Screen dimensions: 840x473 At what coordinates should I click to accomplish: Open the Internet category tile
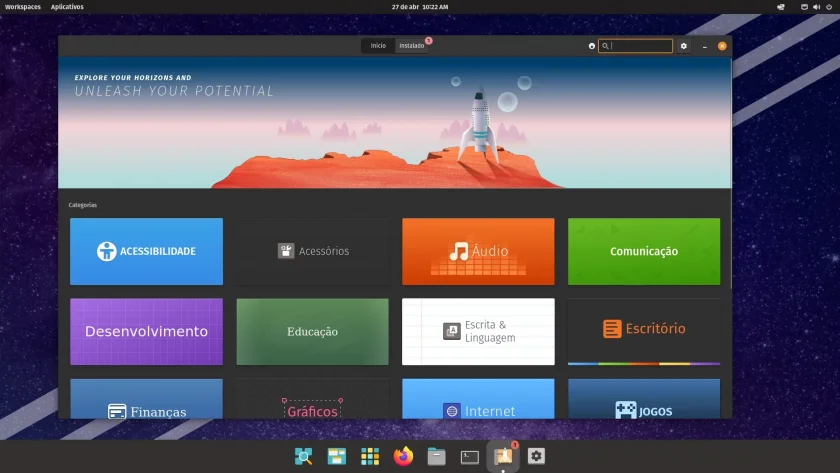point(478,399)
